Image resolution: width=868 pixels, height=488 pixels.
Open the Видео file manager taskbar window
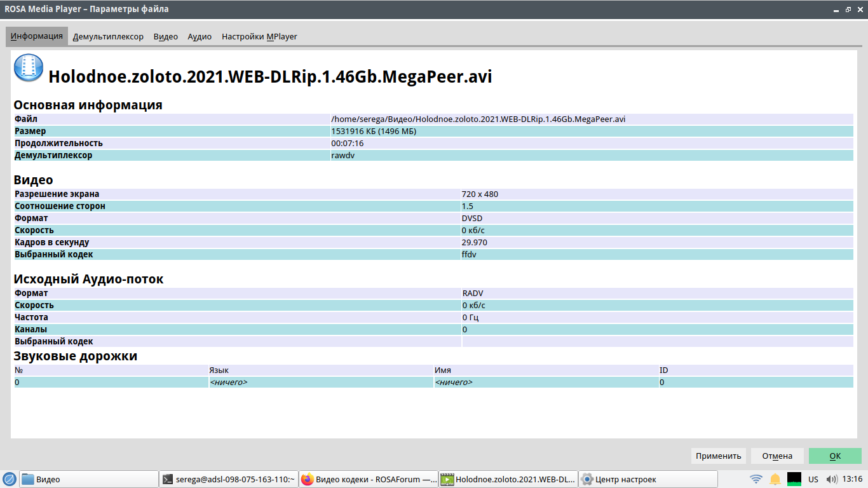coord(88,479)
